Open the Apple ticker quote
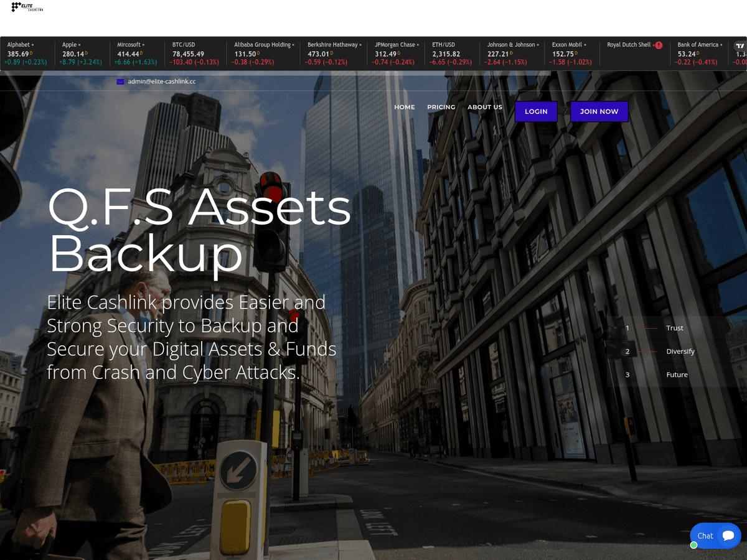 pyautogui.click(x=82, y=54)
